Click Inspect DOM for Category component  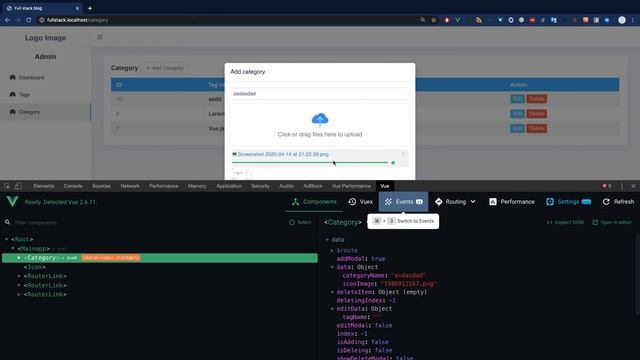coord(565,222)
